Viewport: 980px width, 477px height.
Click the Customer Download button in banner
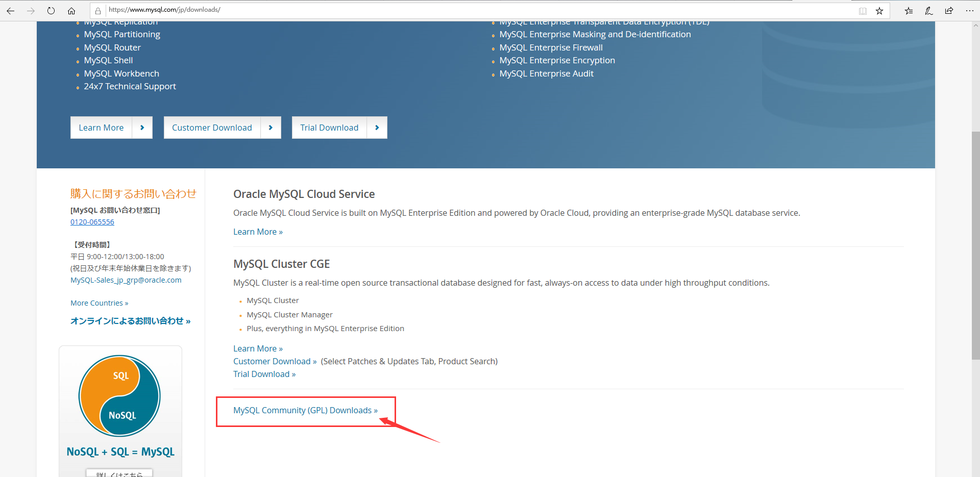[x=212, y=128]
